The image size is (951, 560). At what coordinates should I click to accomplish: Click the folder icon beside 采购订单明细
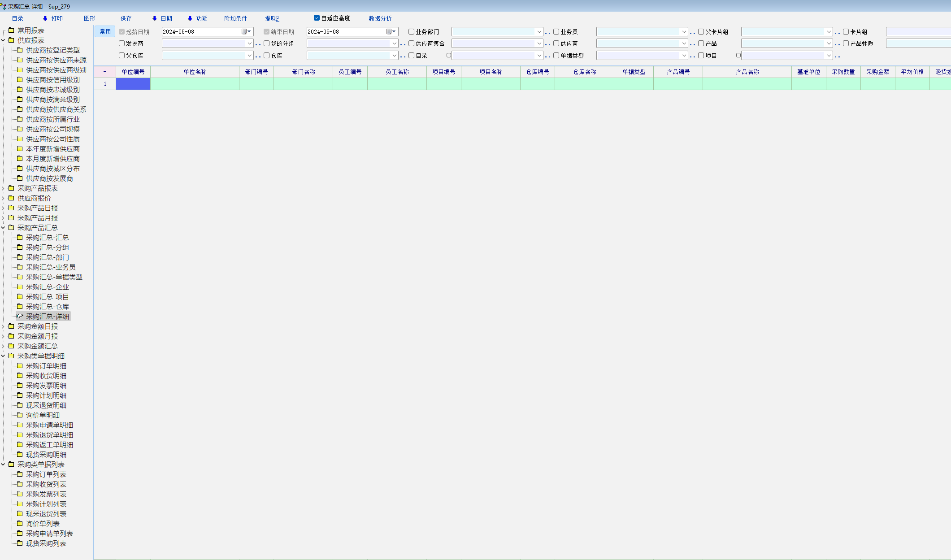coord(20,366)
